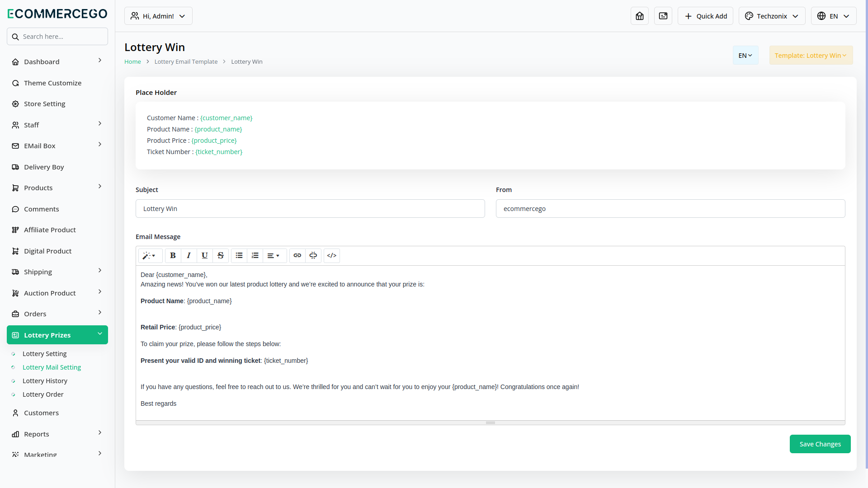The height and width of the screenshot is (488, 868).
Task: Open Customers in sidebar
Action: 57,413
